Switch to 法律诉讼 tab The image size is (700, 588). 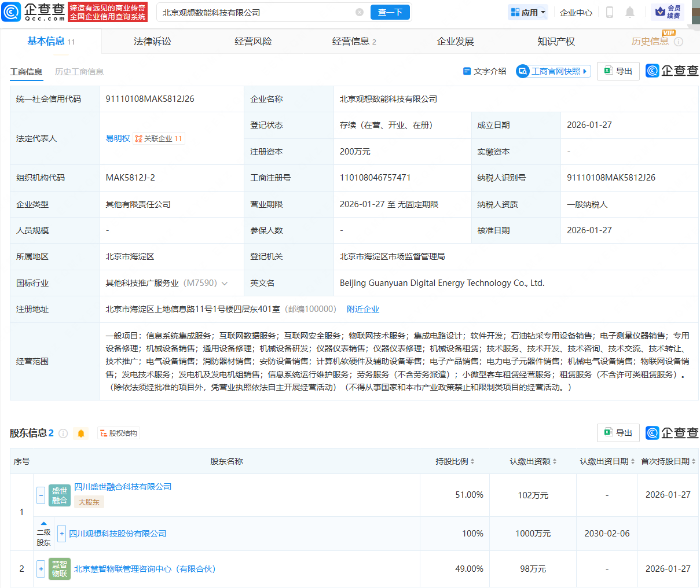(152, 42)
